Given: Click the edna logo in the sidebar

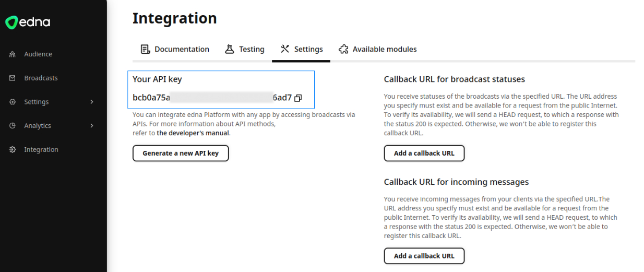Looking at the screenshot, I should (28, 22).
